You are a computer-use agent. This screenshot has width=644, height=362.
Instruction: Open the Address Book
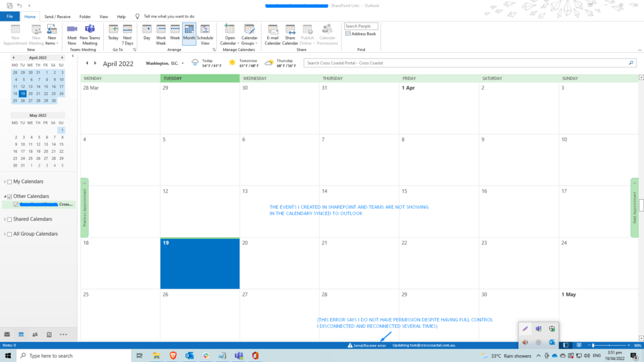360,34
